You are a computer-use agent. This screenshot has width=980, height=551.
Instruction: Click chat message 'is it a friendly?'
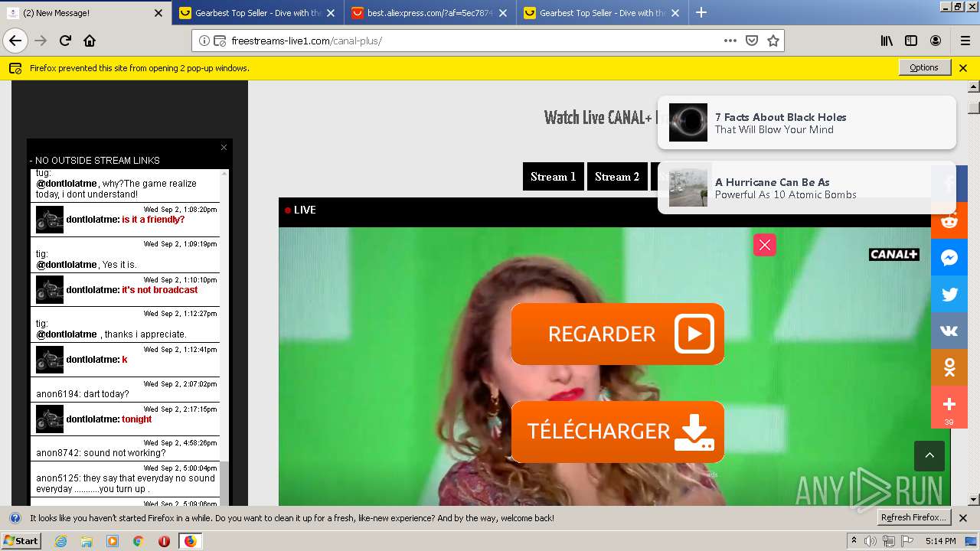tap(153, 220)
